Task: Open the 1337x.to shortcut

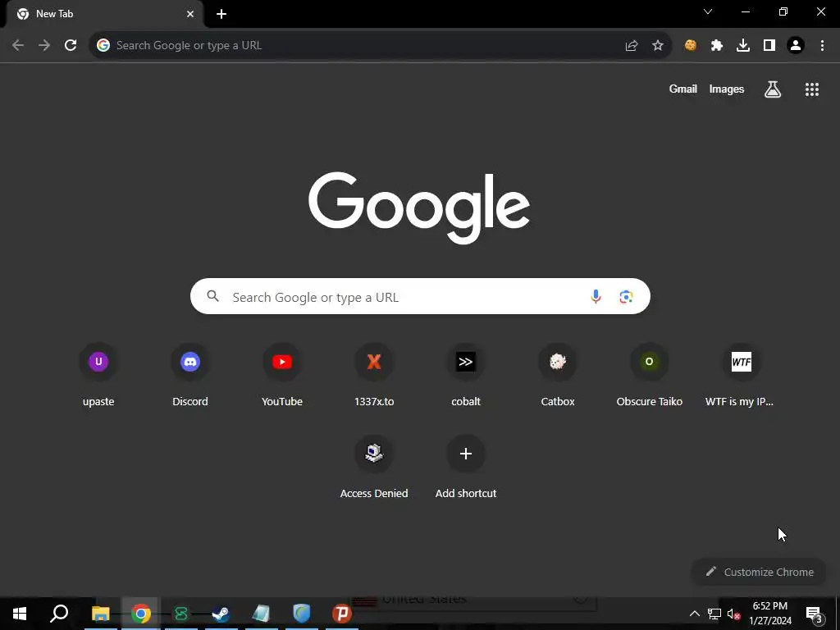Action: pyautogui.click(x=374, y=376)
